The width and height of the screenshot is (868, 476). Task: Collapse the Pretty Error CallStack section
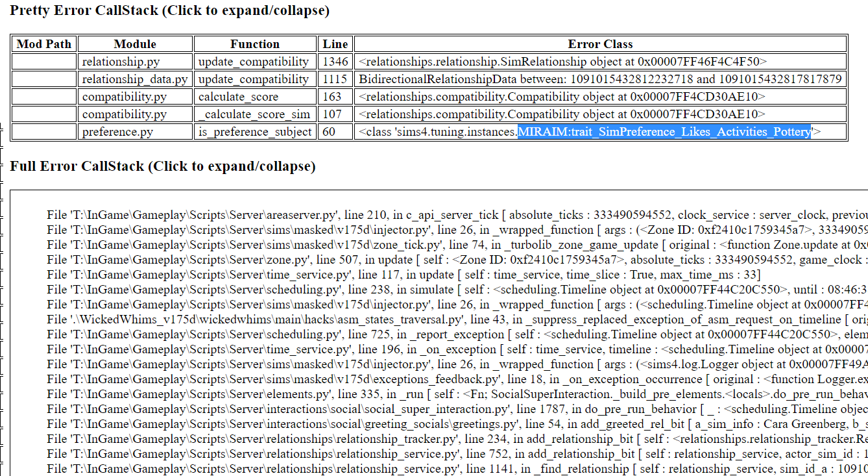click(169, 10)
